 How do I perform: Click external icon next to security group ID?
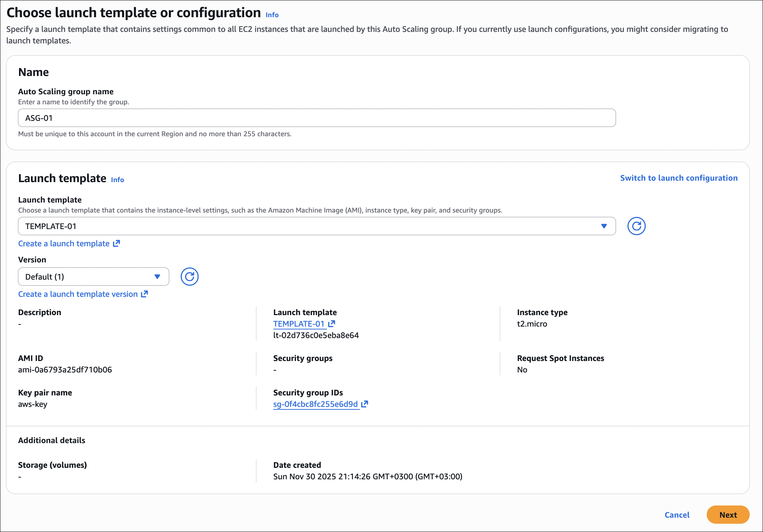point(365,404)
